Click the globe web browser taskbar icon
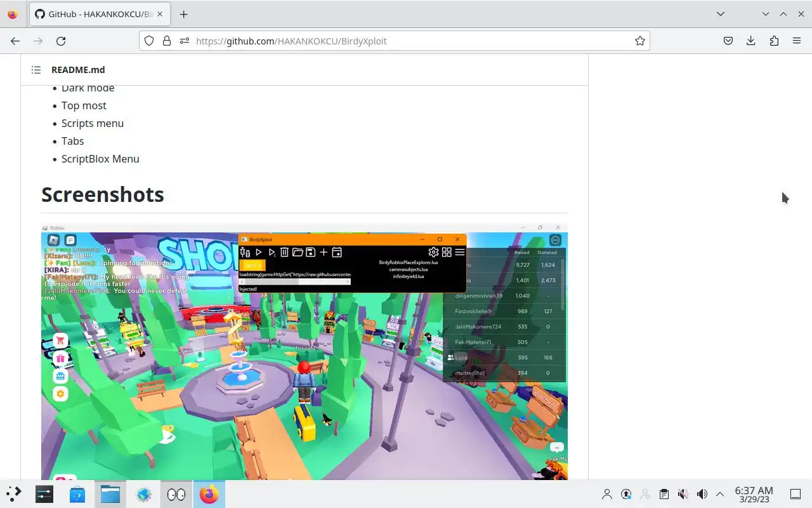 click(x=143, y=494)
